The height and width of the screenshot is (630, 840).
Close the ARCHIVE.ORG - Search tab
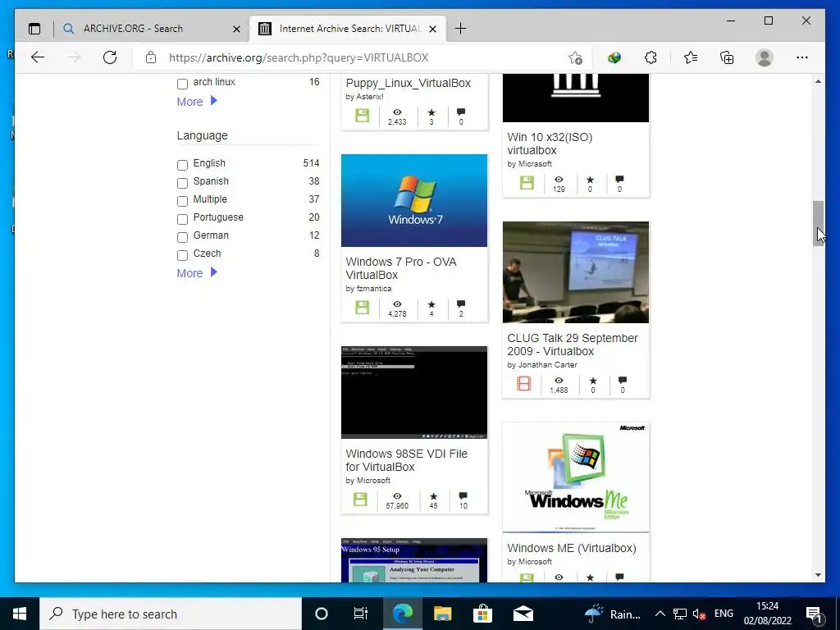coord(236,29)
